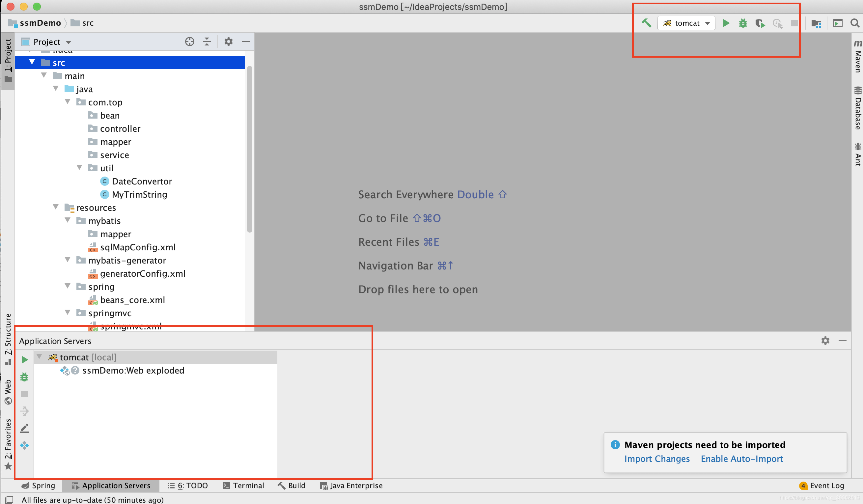Start debugging with the bug icon in toolbar
Screen dimensions: 863x504
(x=743, y=23)
